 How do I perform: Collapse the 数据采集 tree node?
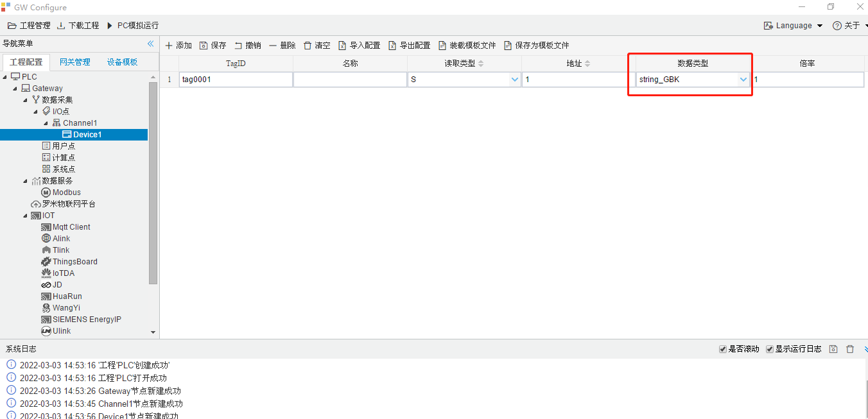pos(26,100)
